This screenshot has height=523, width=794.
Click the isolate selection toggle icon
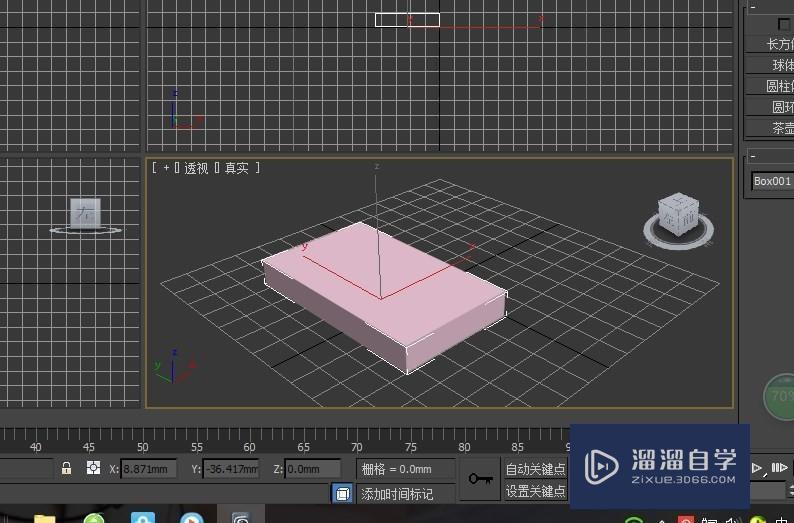[x=342, y=493]
